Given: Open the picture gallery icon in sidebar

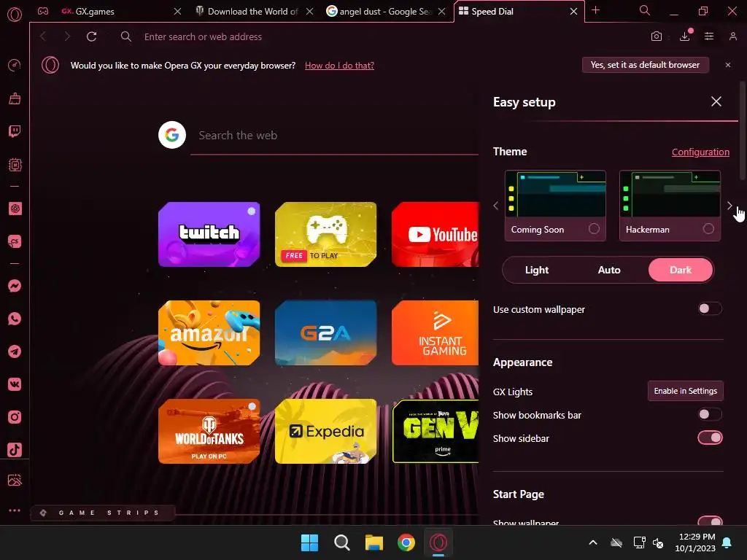Looking at the screenshot, I should pos(15,480).
